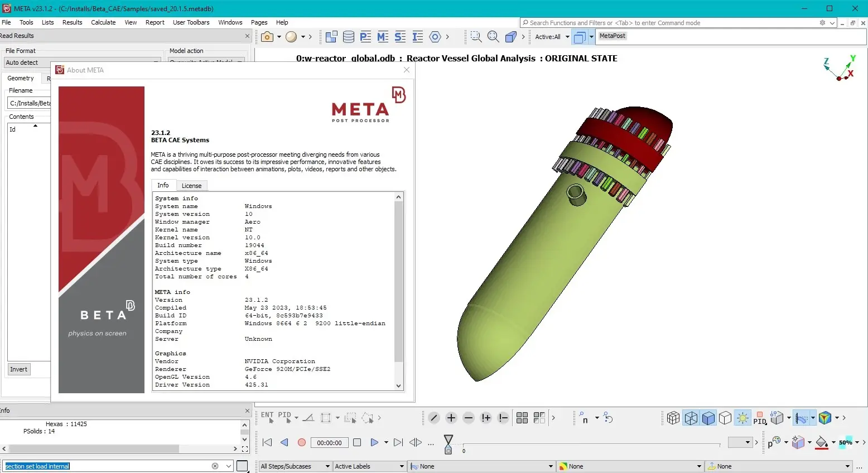Close the Read Results panel
Viewport: 868px width, 473px height.
247,36
